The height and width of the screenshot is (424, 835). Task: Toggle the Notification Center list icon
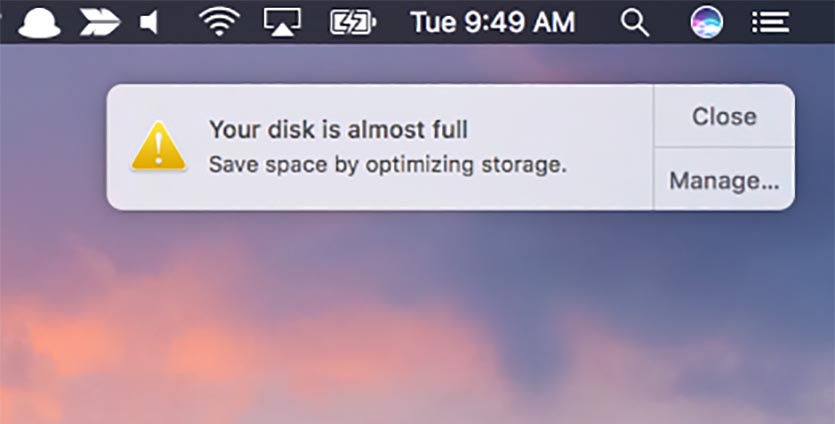coord(770,21)
